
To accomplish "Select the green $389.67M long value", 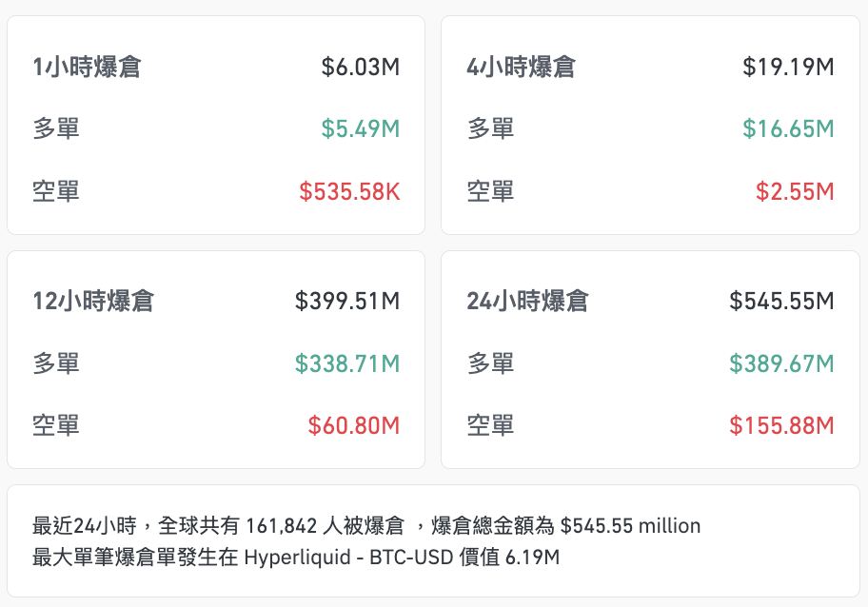I will [x=781, y=363].
